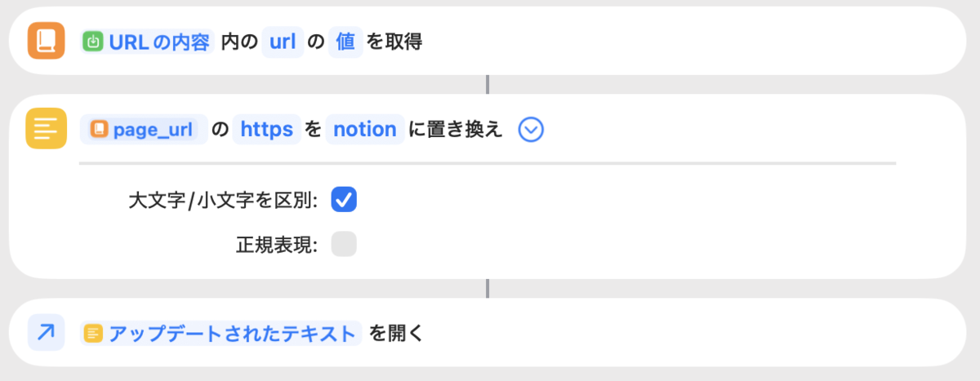Click the 正規表現 label
980x381 pixels.
tap(277, 244)
